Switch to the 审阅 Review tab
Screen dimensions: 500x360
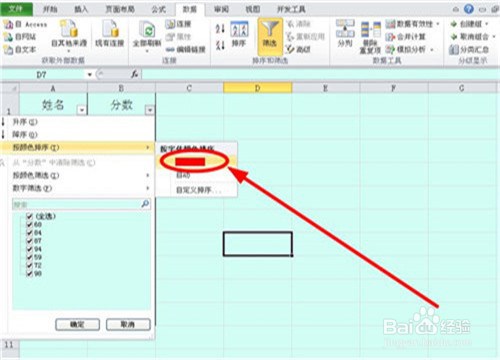(x=221, y=9)
